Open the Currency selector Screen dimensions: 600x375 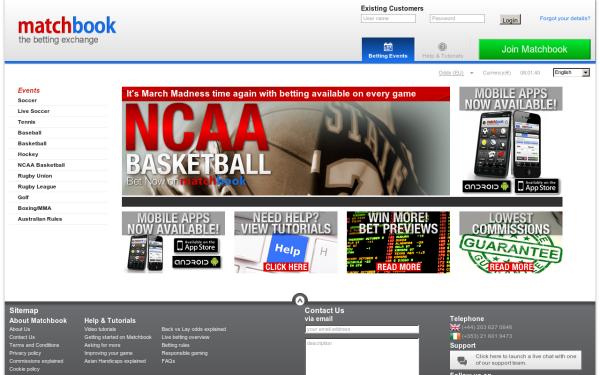click(497, 73)
